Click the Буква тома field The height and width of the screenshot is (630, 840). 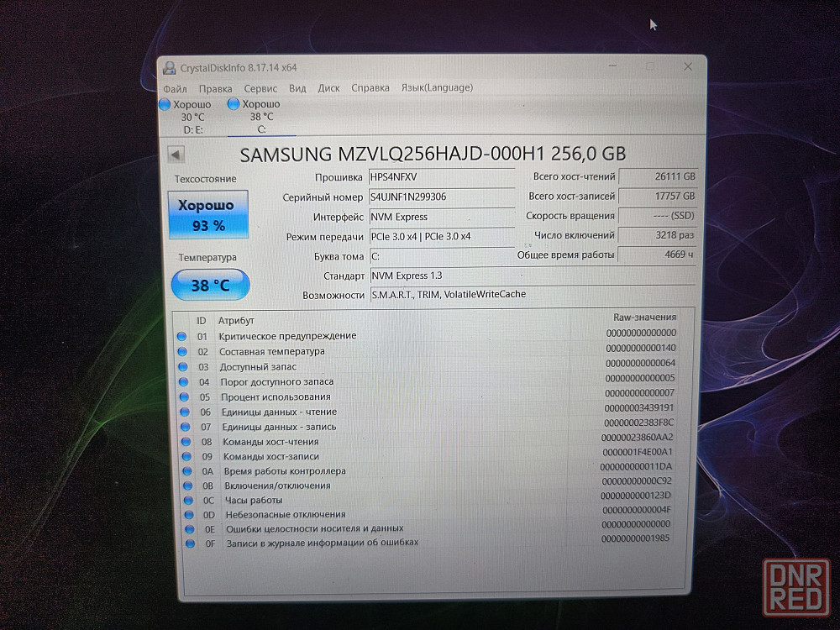[442, 256]
